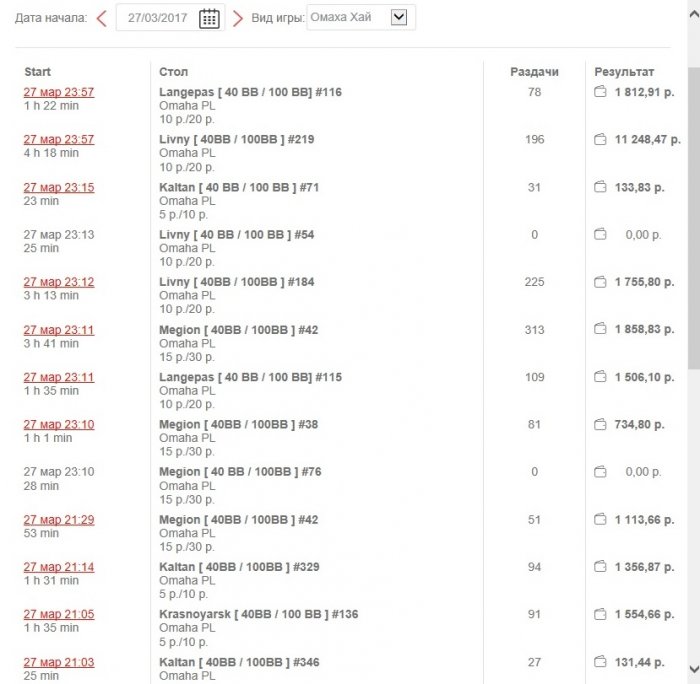The image size is (700, 684).
Task: Click the Стол column header
Action: tap(174, 72)
